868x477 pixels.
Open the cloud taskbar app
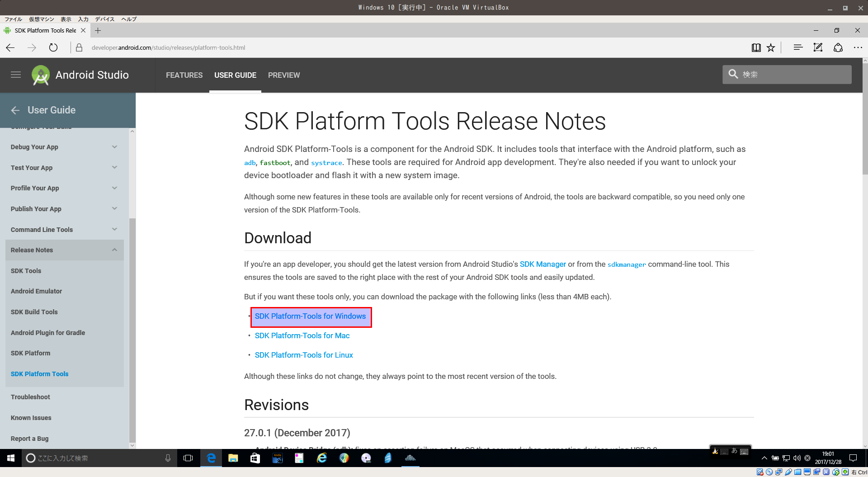coord(410,458)
